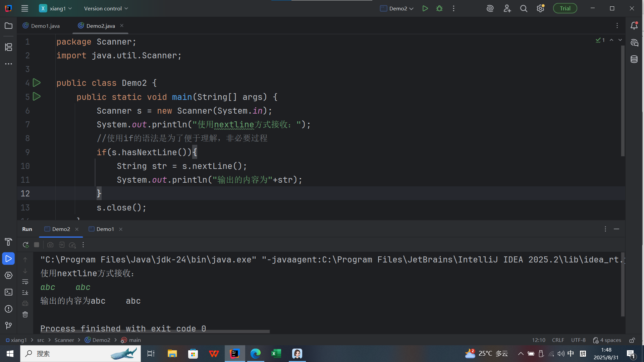
Task: Click the UTF-8 encoding in the status bar
Action: point(578,340)
